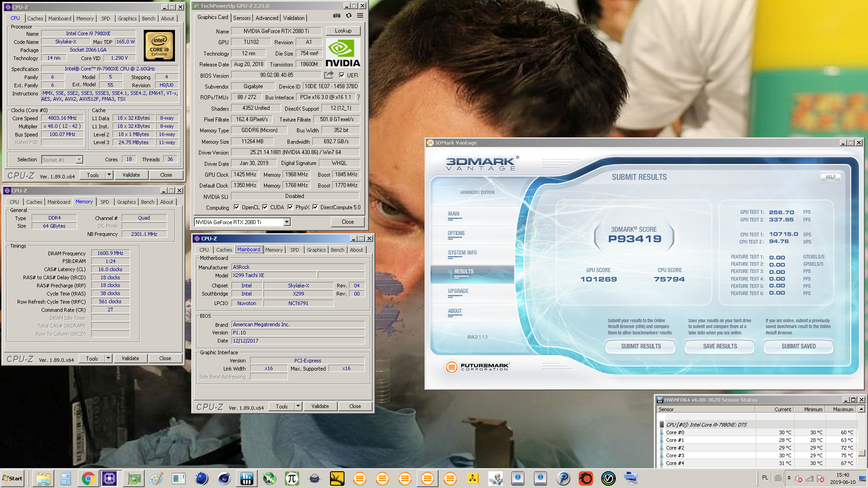This screenshot has height=488, width=868.
Task: Click the Current column header in HWiNFO
Action: (x=774, y=409)
